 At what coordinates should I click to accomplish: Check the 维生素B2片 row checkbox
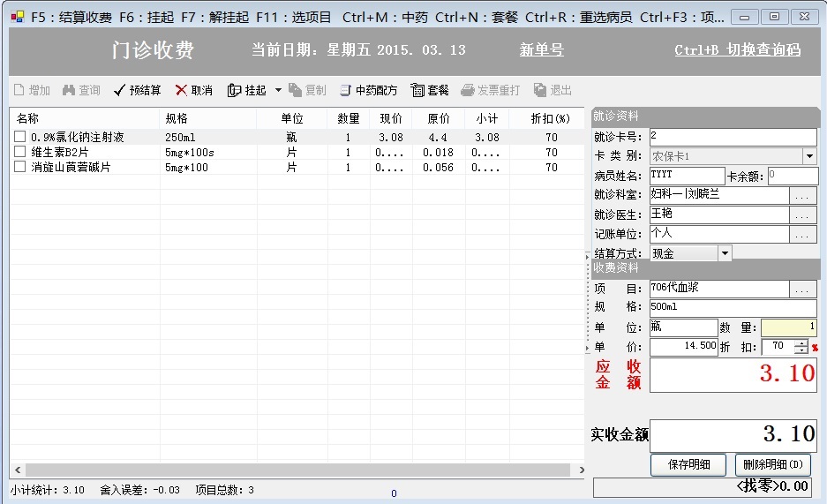(x=20, y=152)
